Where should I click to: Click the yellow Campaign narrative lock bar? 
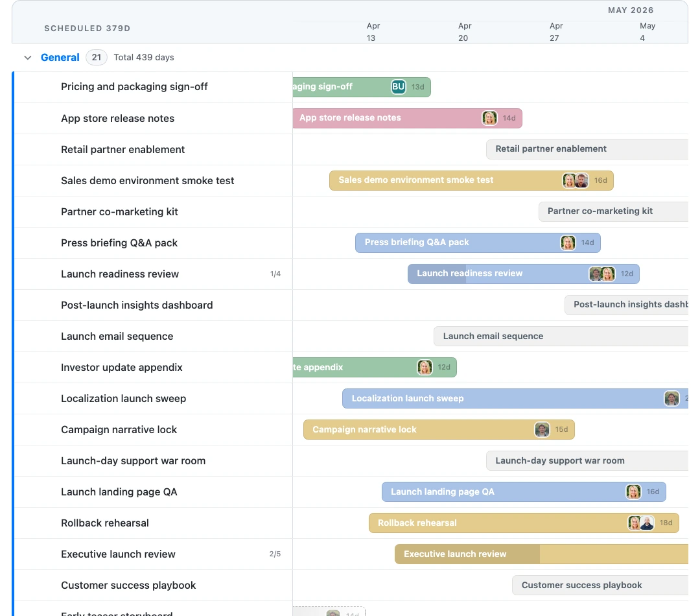coord(439,430)
